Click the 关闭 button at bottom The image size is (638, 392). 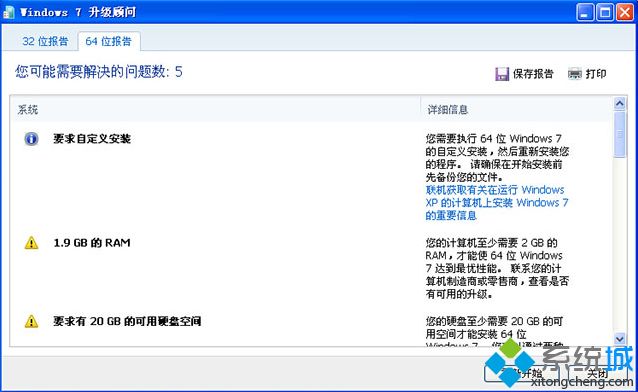coord(598,373)
